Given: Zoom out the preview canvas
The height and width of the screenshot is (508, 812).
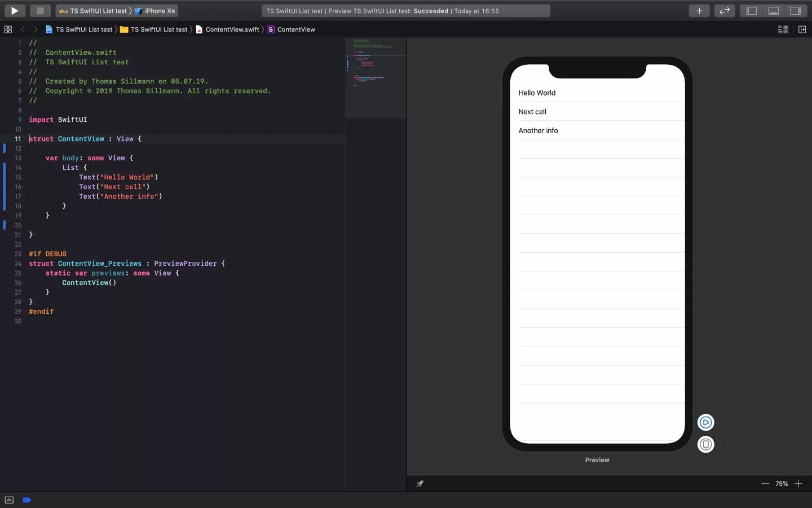Looking at the screenshot, I should coord(765,484).
